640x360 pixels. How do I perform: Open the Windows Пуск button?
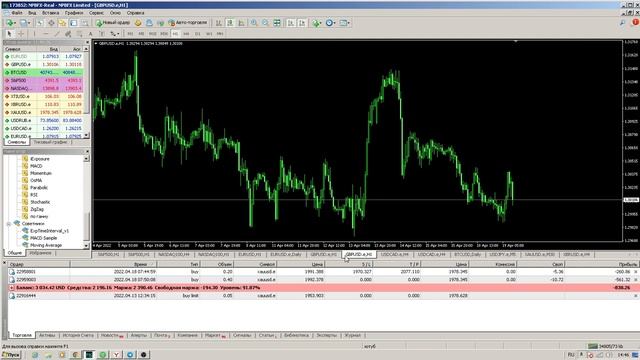pos(11,355)
